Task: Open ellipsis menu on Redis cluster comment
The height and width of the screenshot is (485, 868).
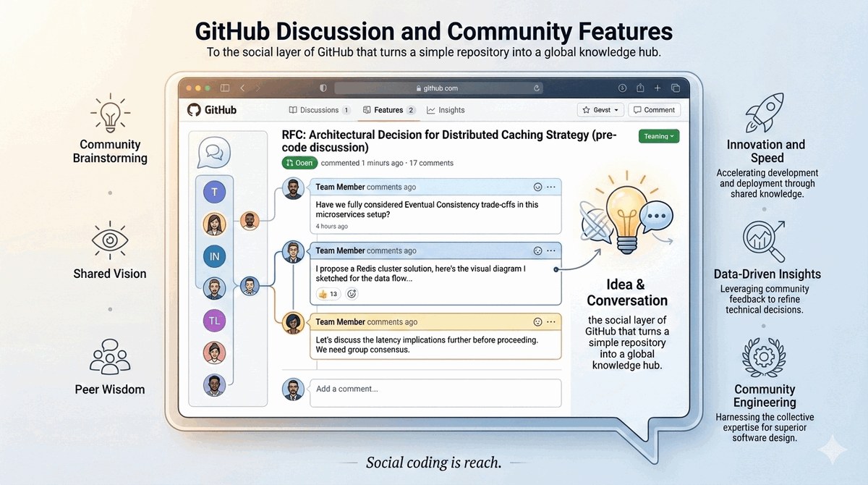Action: (551, 250)
